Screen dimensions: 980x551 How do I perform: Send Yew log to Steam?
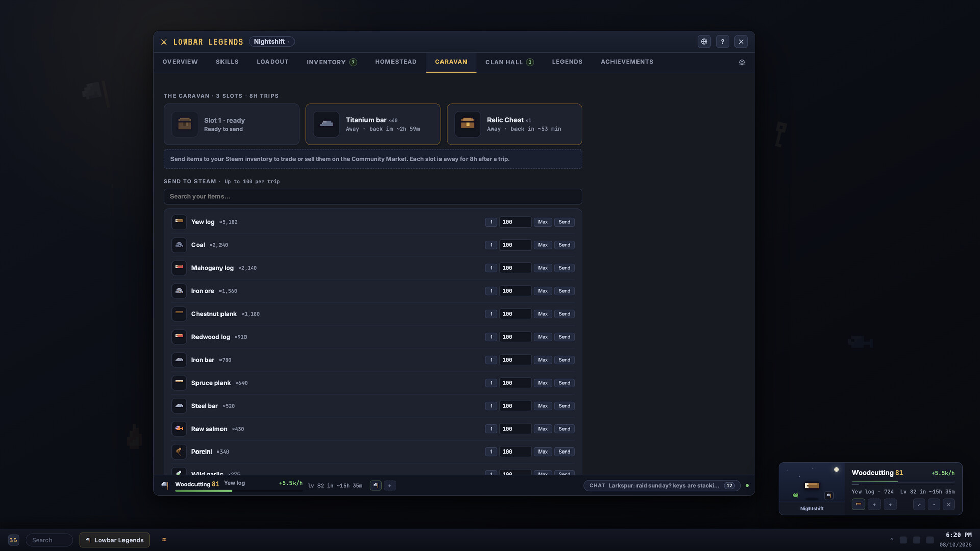(565, 222)
